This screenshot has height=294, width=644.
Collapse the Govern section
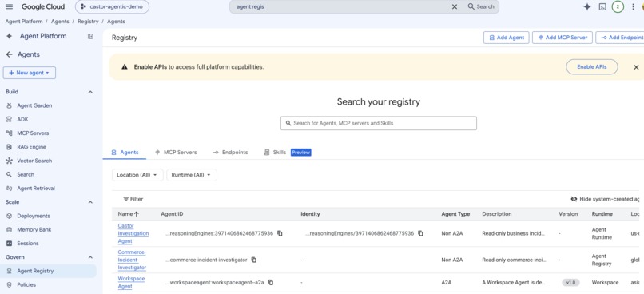pyautogui.click(x=90, y=257)
